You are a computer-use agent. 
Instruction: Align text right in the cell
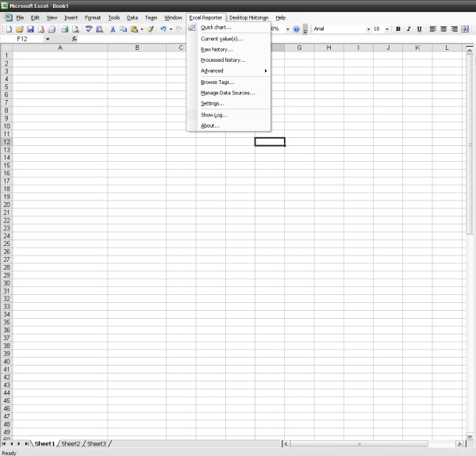tap(454, 29)
